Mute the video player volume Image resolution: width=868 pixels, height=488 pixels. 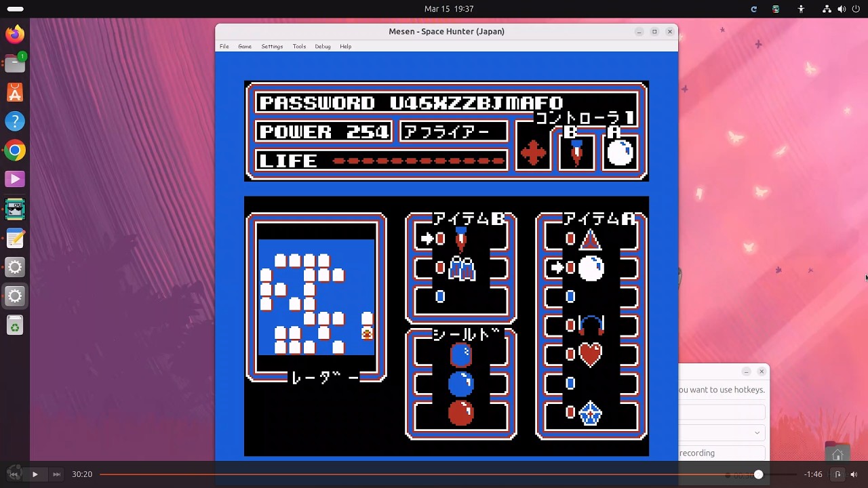[x=854, y=474]
